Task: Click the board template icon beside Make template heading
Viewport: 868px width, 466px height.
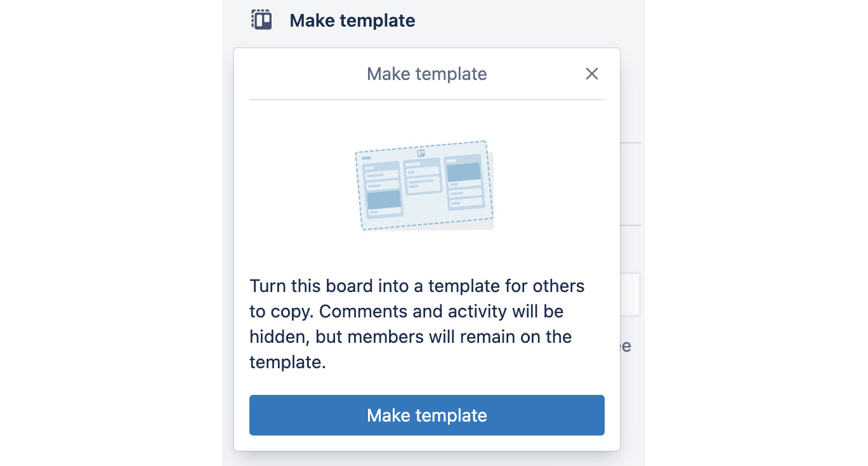Action: (261, 20)
